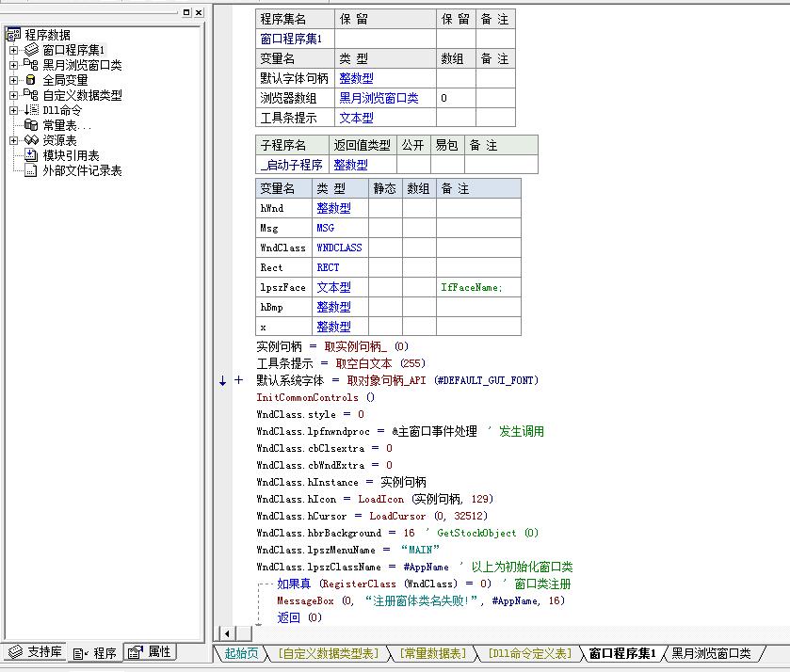Click the MSG type cell
This screenshot has height=672, width=790.
[x=340, y=228]
